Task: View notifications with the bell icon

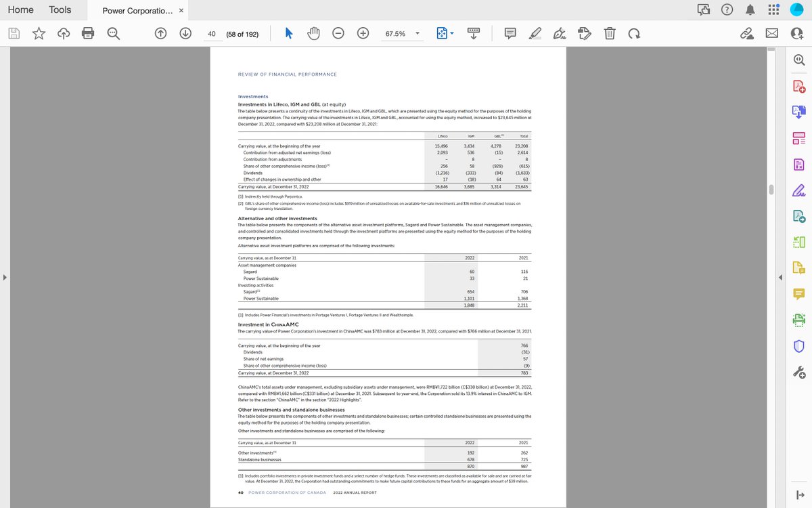Action: (x=750, y=9)
